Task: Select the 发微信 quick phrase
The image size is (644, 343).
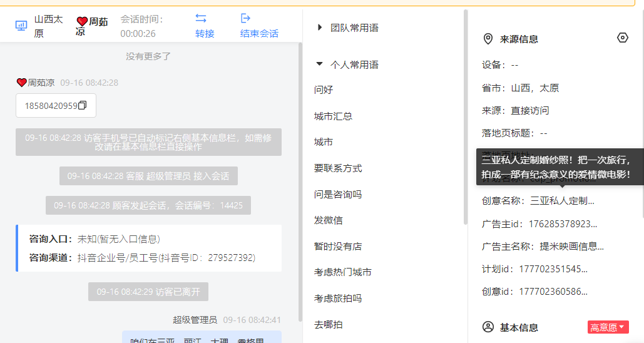Action: [328, 220]
